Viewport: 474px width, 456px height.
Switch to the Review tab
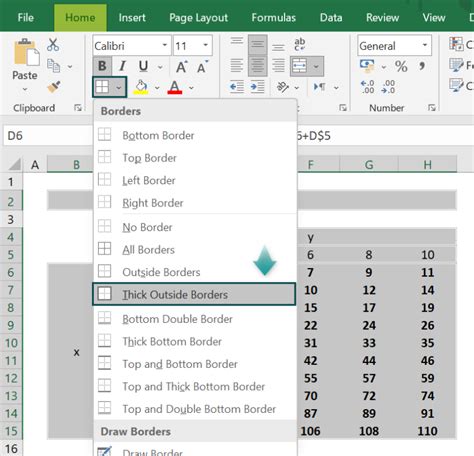click(x=382, y=17)
